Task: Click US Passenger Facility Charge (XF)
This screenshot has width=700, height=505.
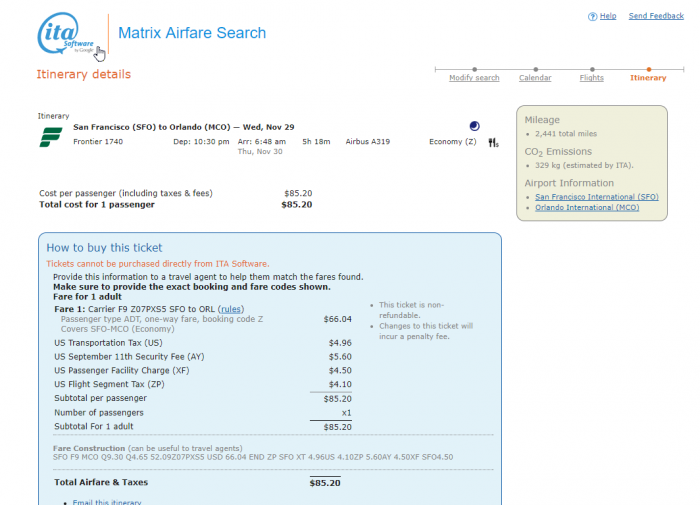Action: click(203, 371)
